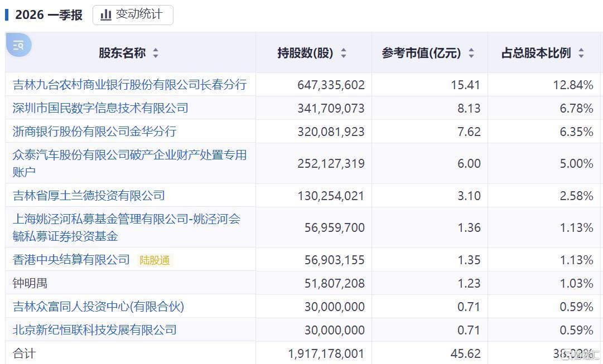Click the round search-list icon
Image resolution: width=603 pixels, height=364 pixels.
[x=18, y=45]
